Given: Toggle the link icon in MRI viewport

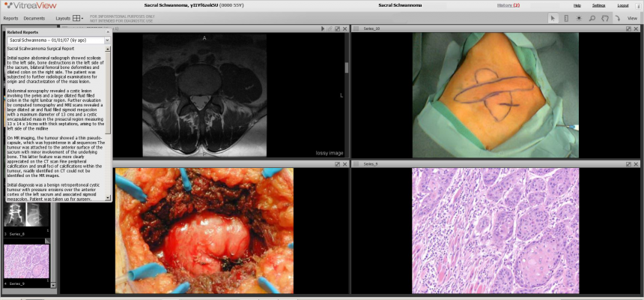Looking at the screenshot, I should [329, 28].
